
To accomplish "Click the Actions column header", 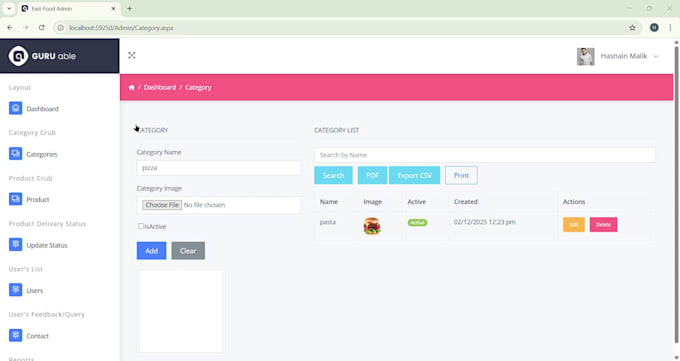I will coord(574,202).
